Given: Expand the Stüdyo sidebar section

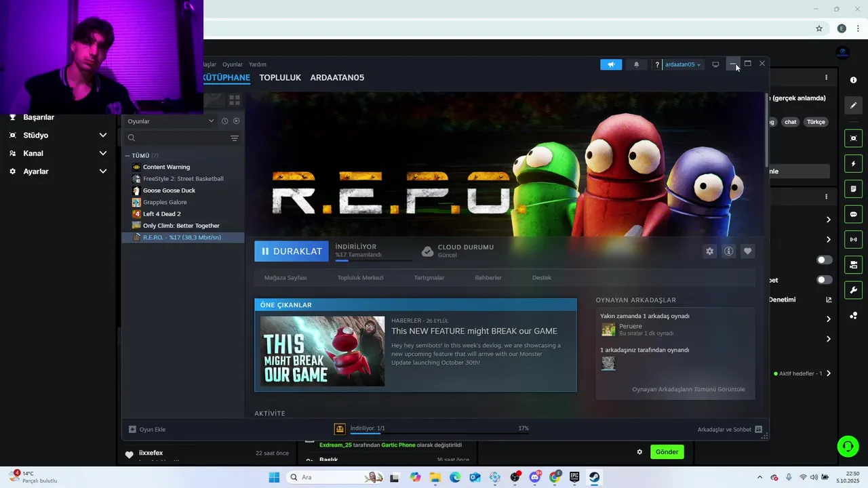Looking at the screenshot, I should (x=103, y=136).
